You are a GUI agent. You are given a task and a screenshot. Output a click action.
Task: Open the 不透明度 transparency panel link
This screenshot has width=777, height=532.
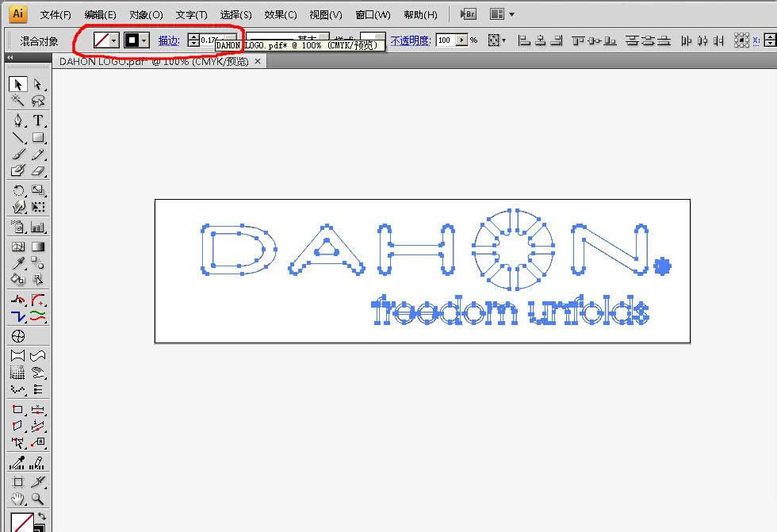coord(411,40)
